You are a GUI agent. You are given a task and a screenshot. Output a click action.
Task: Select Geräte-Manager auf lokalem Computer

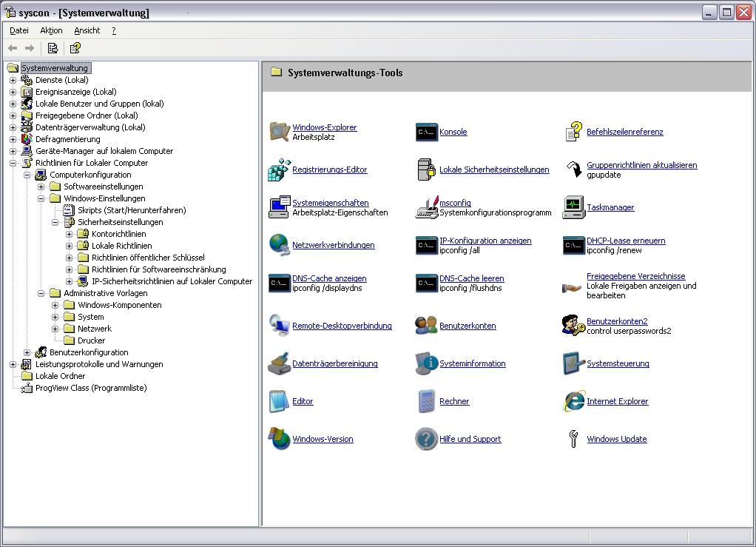click(104, 151)
